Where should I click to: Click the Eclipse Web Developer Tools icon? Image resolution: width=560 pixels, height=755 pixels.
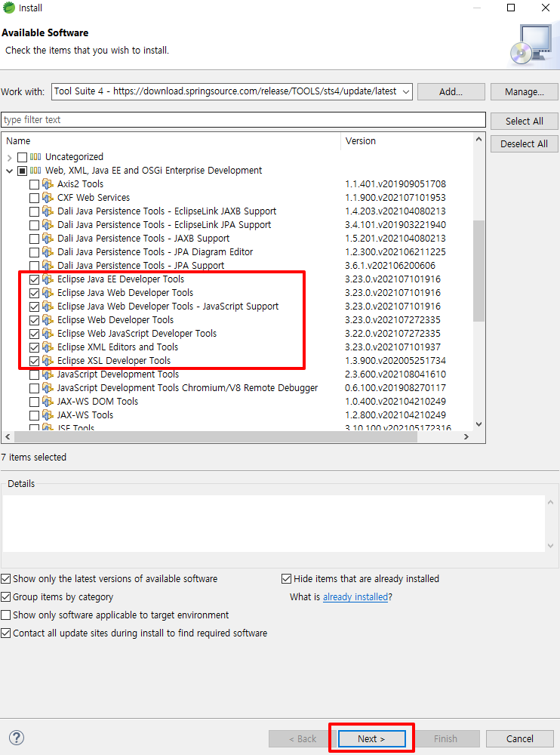point(48,319)
